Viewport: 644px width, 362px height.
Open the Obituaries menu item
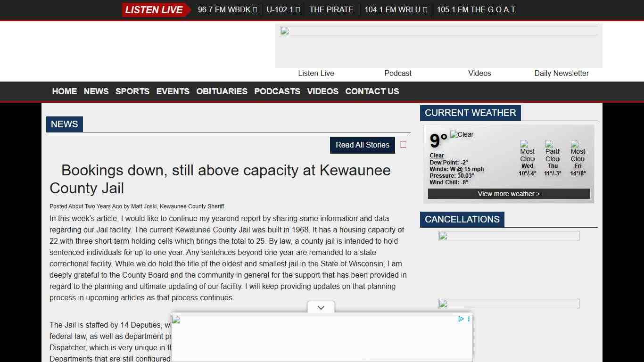tap(222, 91)
